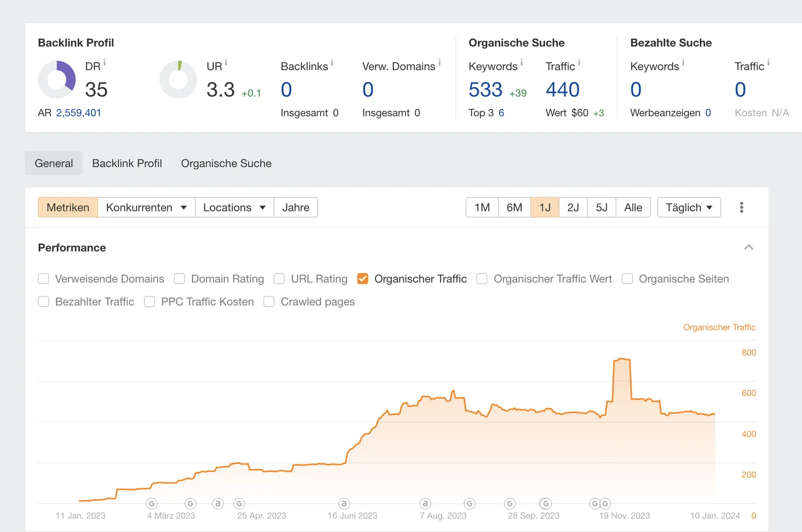802x532 pixels.
Task: Select the 2J time range
Action: [x=573, y=207]
